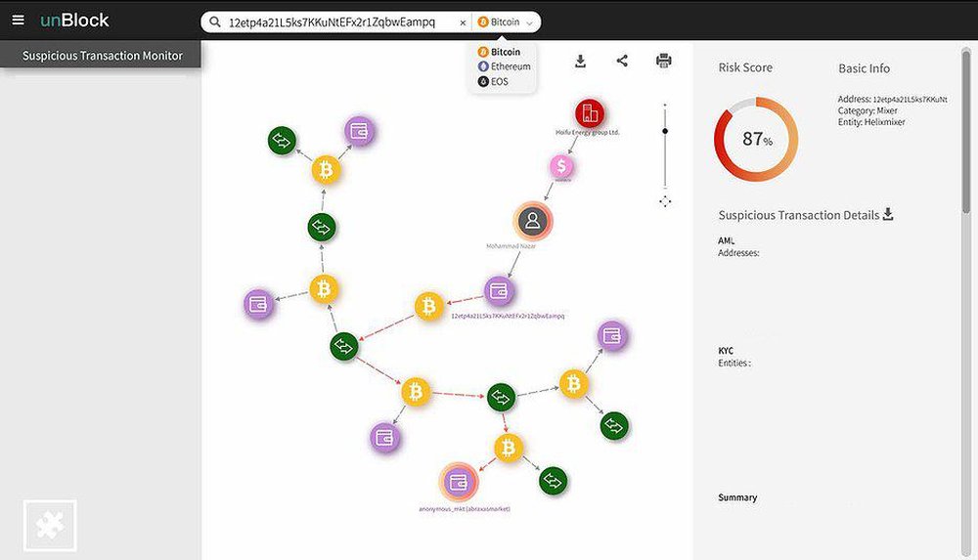Open the hamburger menu
Image resolution: width=978 pixels, height=560 pixels.
click(18, 20)
